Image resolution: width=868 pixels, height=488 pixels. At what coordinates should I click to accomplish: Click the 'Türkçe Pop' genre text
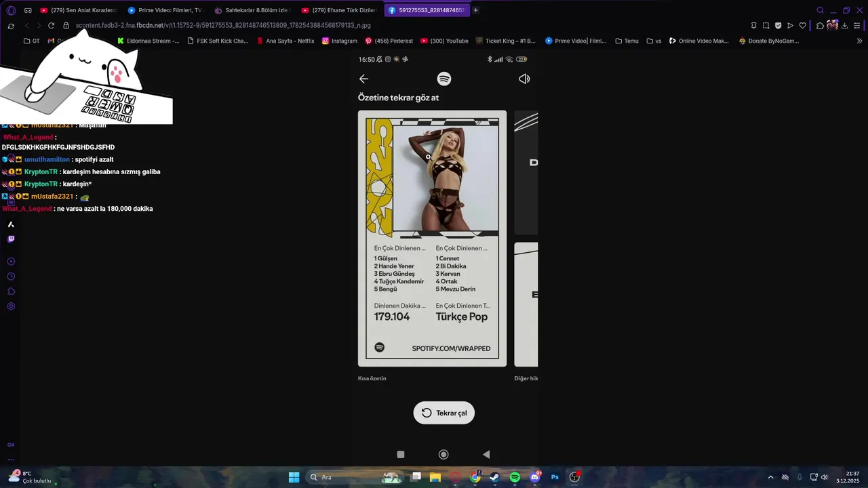(461, 317)
